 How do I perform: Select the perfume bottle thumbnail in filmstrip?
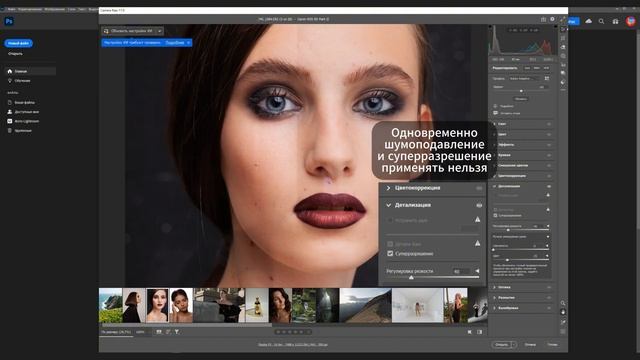[257, 305]
